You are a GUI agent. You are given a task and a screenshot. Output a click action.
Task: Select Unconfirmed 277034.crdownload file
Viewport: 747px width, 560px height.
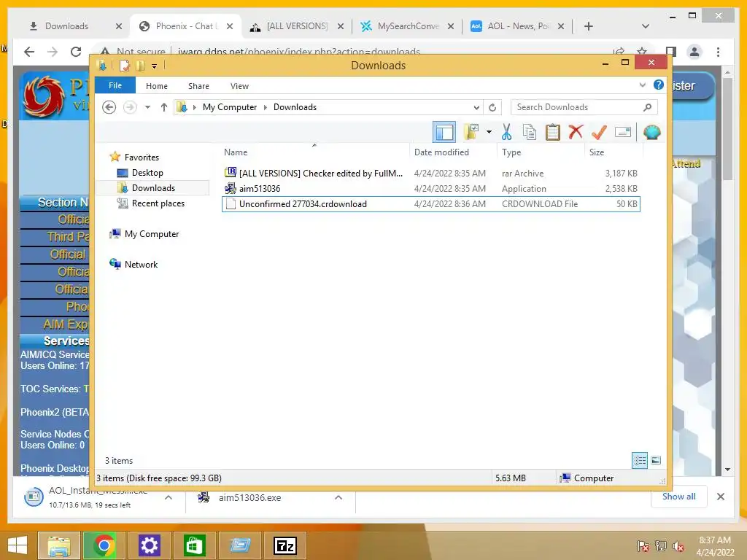point(430,204)
